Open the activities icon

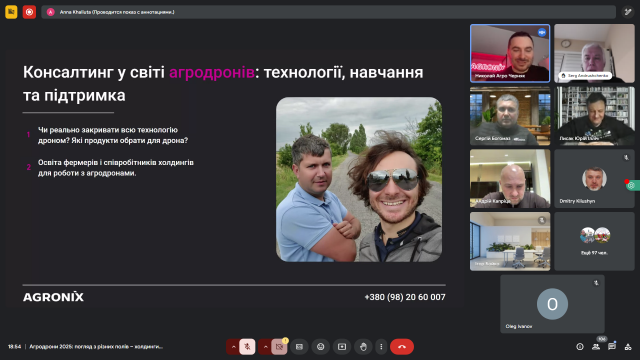[628, 347]
